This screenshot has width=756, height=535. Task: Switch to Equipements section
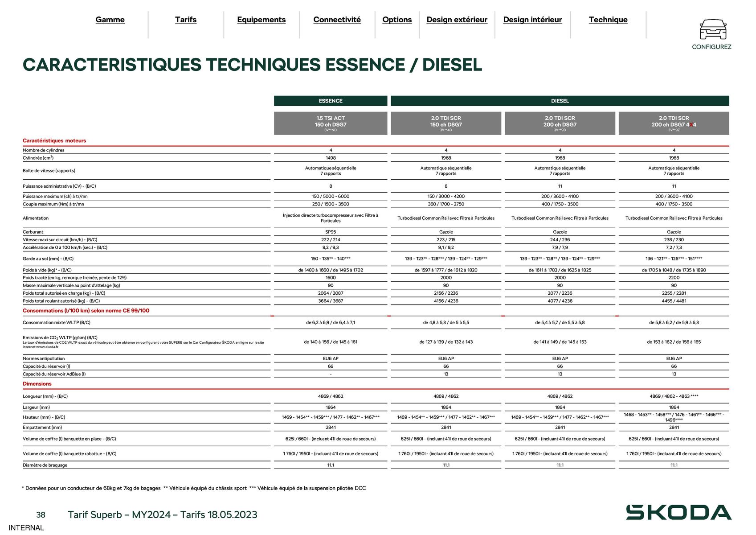click(262, 20)
